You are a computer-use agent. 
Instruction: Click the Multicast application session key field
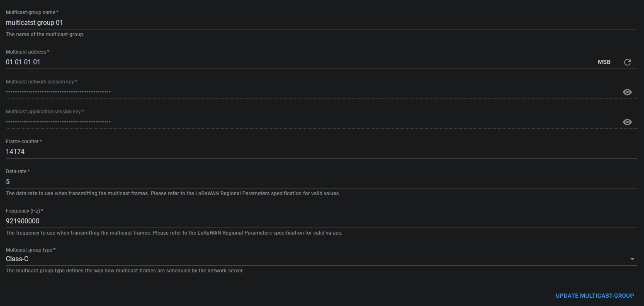[166, 122]
